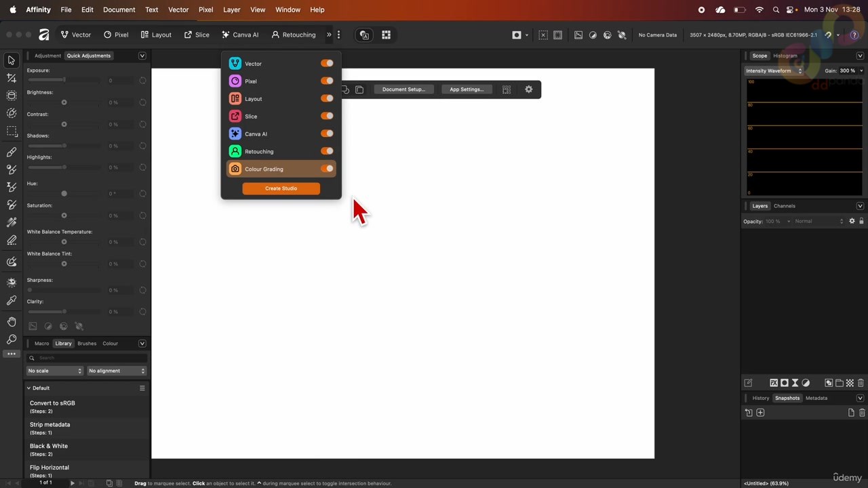Open the Layer menu in menu bar

[232, 9]
